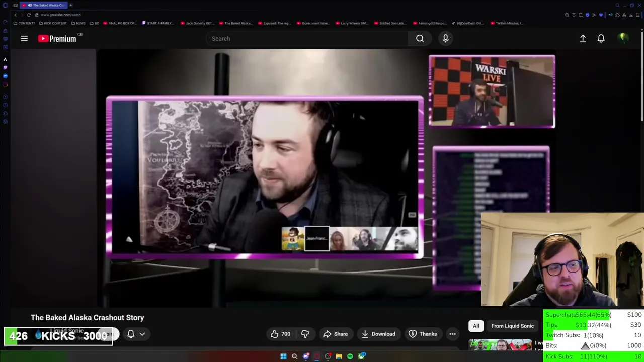Open DoorDash Girl TikTok bookmark
This screenshot has height=362, width=644.
pyautogui.click(x=468, y=23)
